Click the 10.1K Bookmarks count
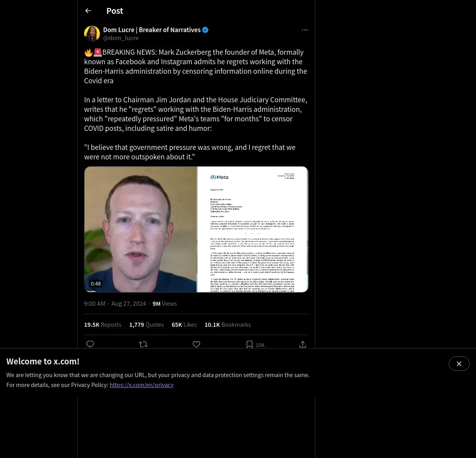Viewport: 476px width, 458px height. [228, 324]
